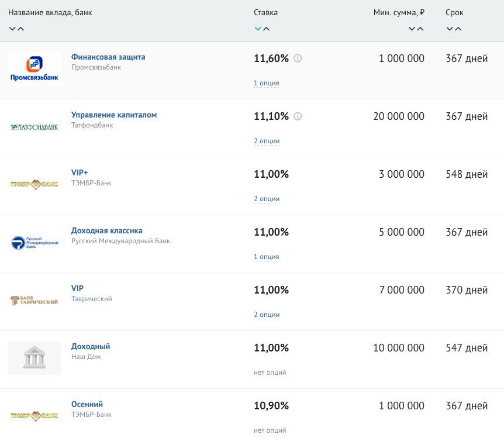Click info icon next to 11,10% rate

[x=298, y=116]
